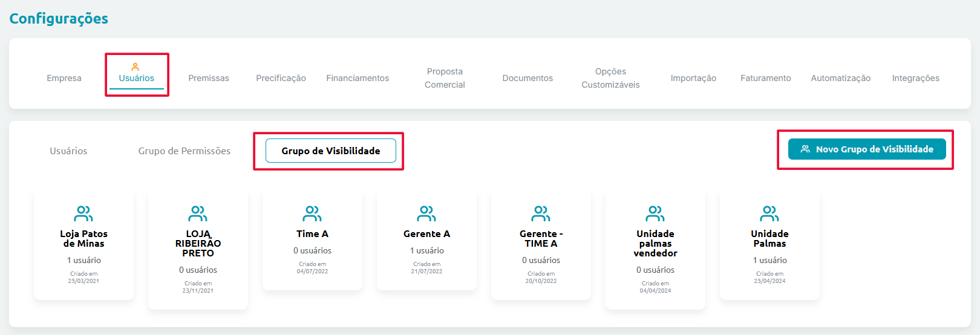Select the Time A group title
The image size is (980, 335).
(312, 233)
